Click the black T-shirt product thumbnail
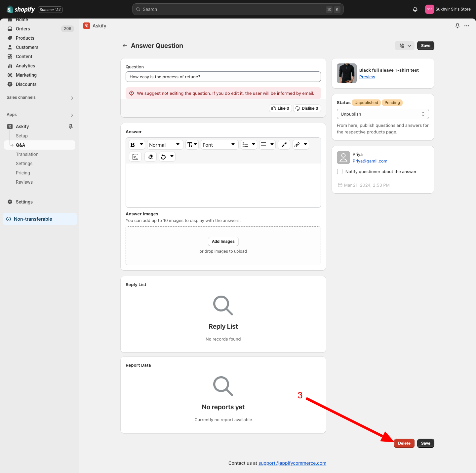 (x=347, y=73)
